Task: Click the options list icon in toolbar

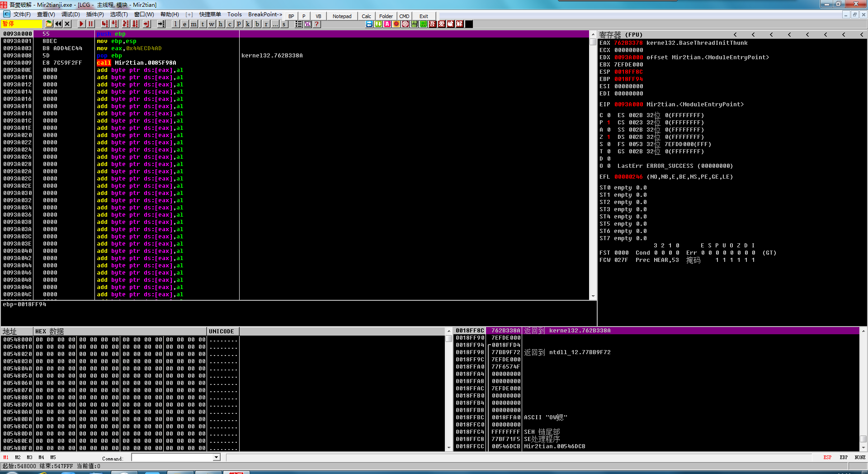Action: 299,24
